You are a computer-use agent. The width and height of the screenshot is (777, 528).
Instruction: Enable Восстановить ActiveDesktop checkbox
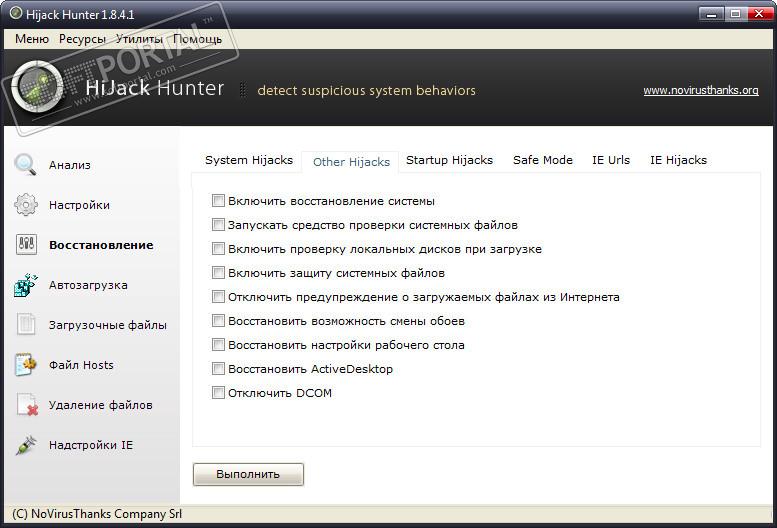pyautogui.click(x=218, y=369)
